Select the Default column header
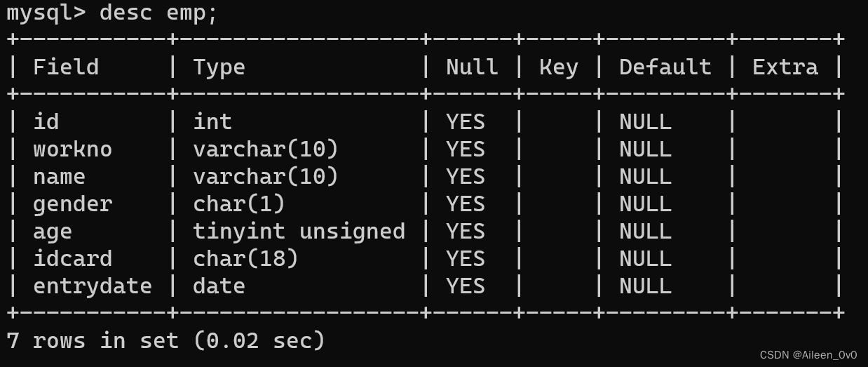Image resolution: width=868 pixels, height=367 pixels. (665, 67)
